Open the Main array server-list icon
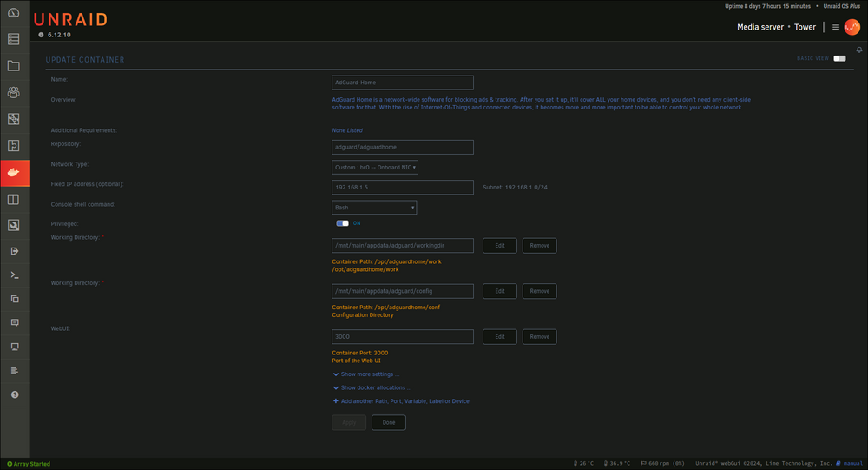This screenshot has width=868, height=470. [14, 39]
